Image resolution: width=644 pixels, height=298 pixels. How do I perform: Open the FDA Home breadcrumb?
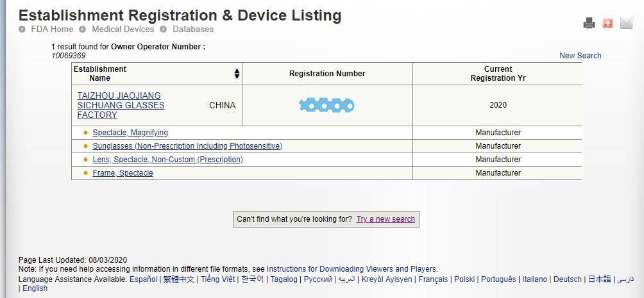52,29
